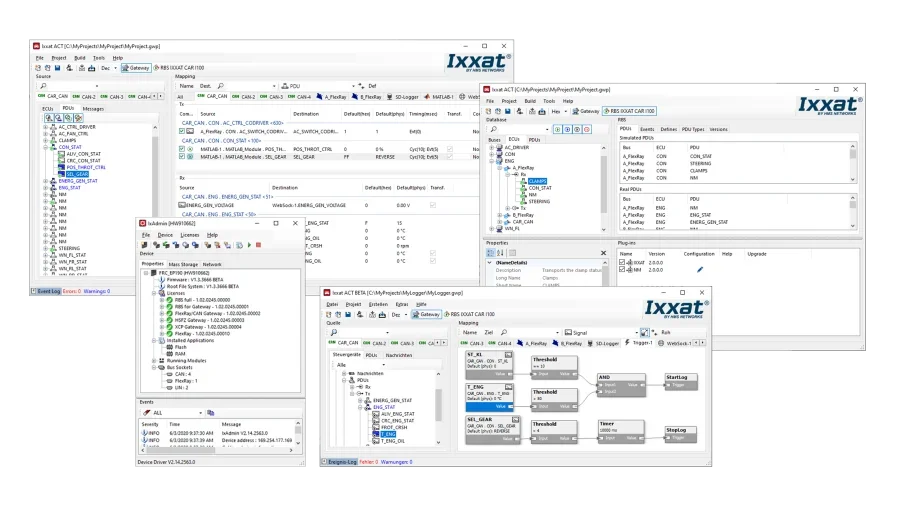Click the StartLog block in trigger diagram
The height and width of the screenshot is (506, 900).
[x=681, y=382]
